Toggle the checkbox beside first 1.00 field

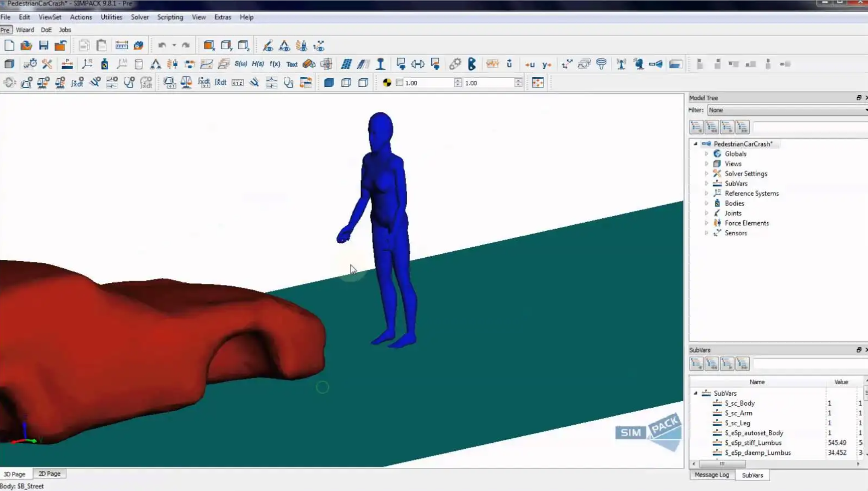pyautogui.click(x=400, y=82)
